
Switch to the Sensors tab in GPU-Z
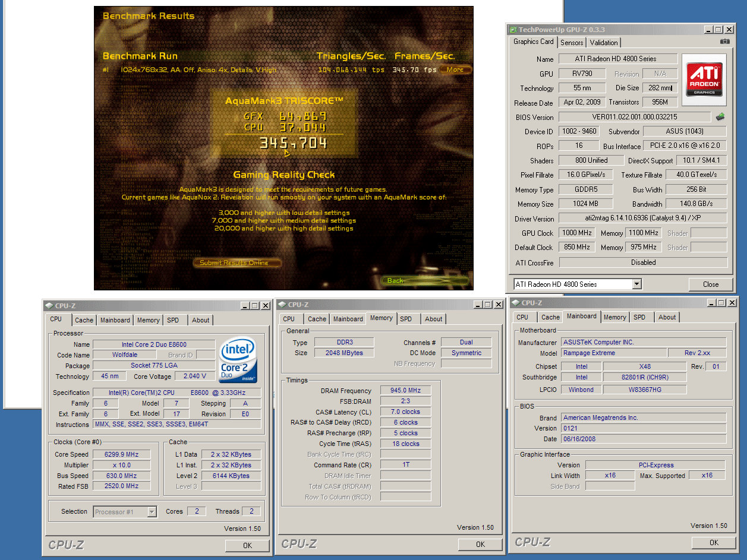tap(572, 43)
